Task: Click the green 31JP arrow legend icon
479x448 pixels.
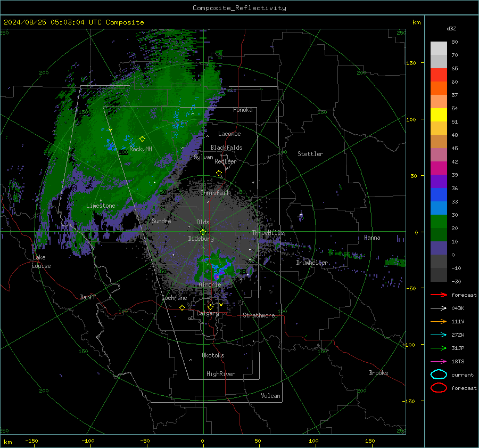Action: coord(439,348)
